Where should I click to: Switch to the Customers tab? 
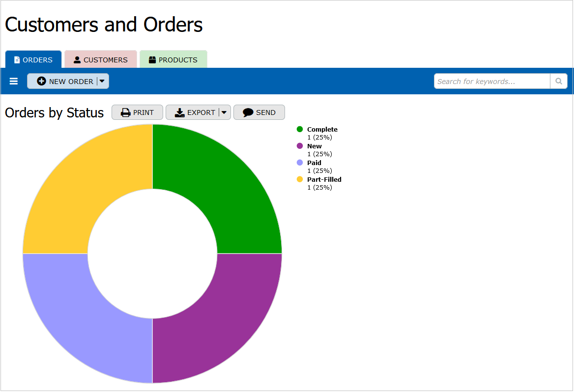(x=101, y=60)
